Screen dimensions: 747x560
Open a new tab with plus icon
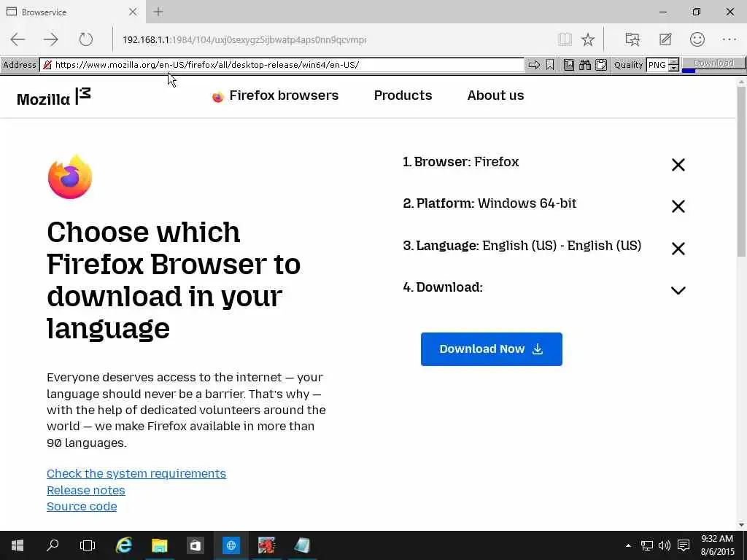158,12
